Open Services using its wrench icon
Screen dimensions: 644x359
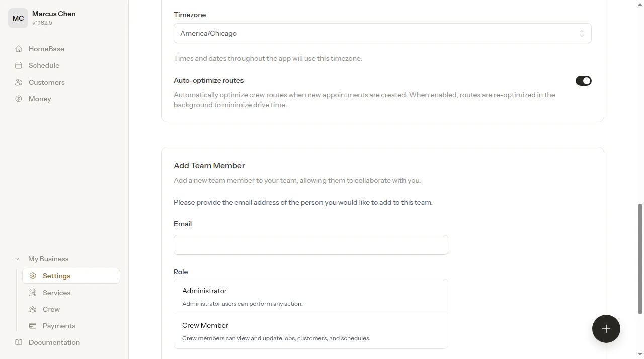tap(33, 293)
